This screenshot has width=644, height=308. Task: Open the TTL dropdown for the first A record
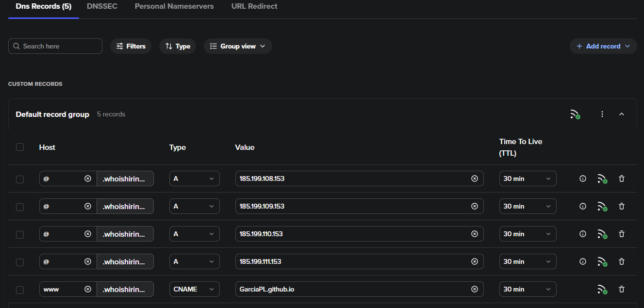point(528,178)
